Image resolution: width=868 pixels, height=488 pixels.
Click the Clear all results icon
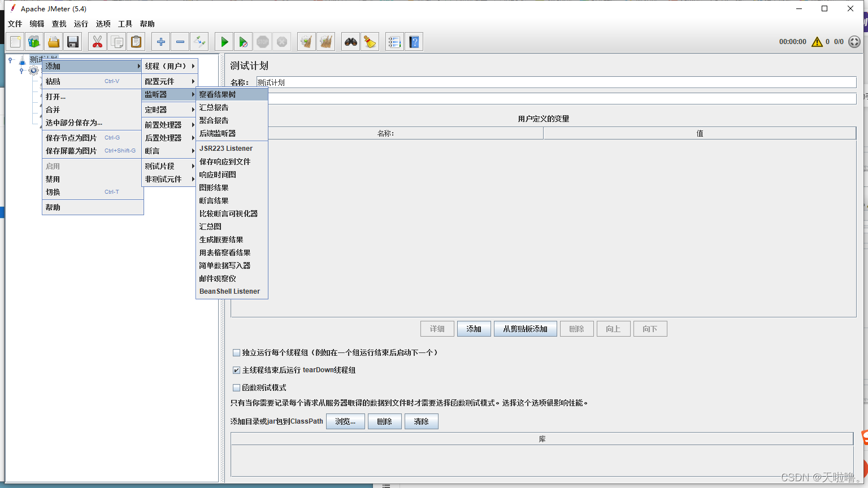click(x=326, y=42)
